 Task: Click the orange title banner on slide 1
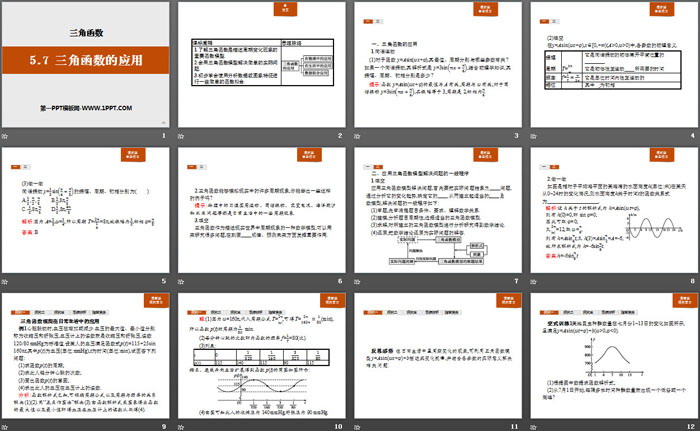(86, 60)
